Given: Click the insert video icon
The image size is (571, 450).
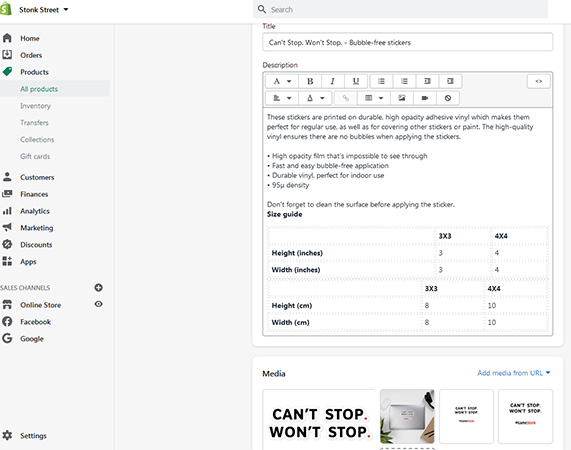Looking at the screenshot, I should 425,98.
